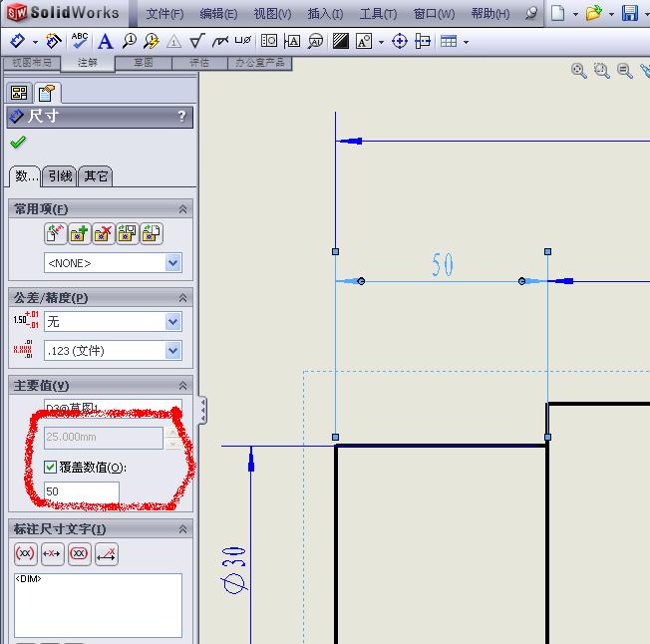Open dimension help question mark
This screenshot has height=644, width=650.
pyautogui.click(x=181, y=116)
